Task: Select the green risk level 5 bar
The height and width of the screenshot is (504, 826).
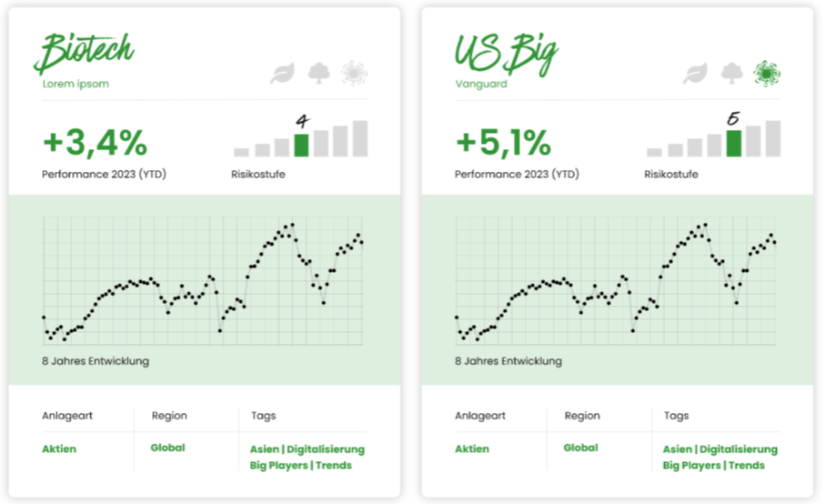Action: point(734,143)
